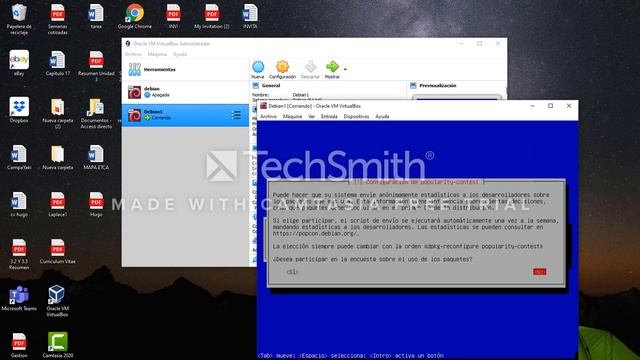
Task: Open the Dispositivos menu in Debian1 window
Action: (356, 116)
